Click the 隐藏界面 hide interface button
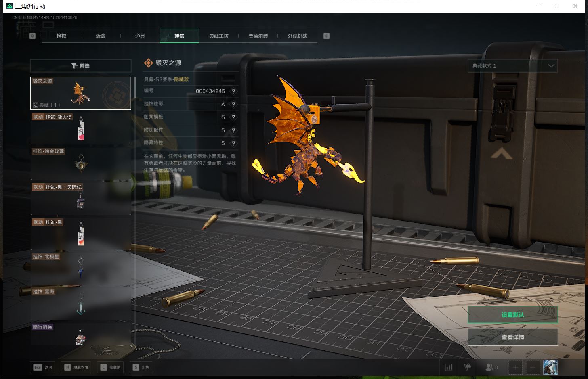The image size is (588, 379). click(x=77, y=367)
